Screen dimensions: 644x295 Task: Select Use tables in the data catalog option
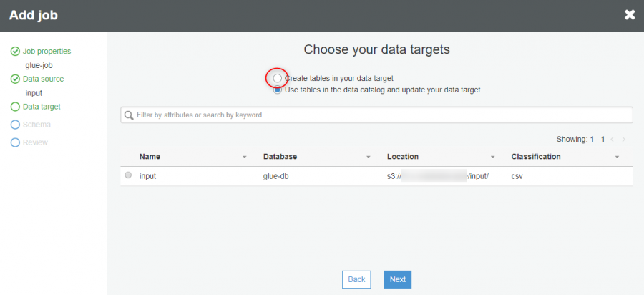pyautogui.click(x=278, y=90)
